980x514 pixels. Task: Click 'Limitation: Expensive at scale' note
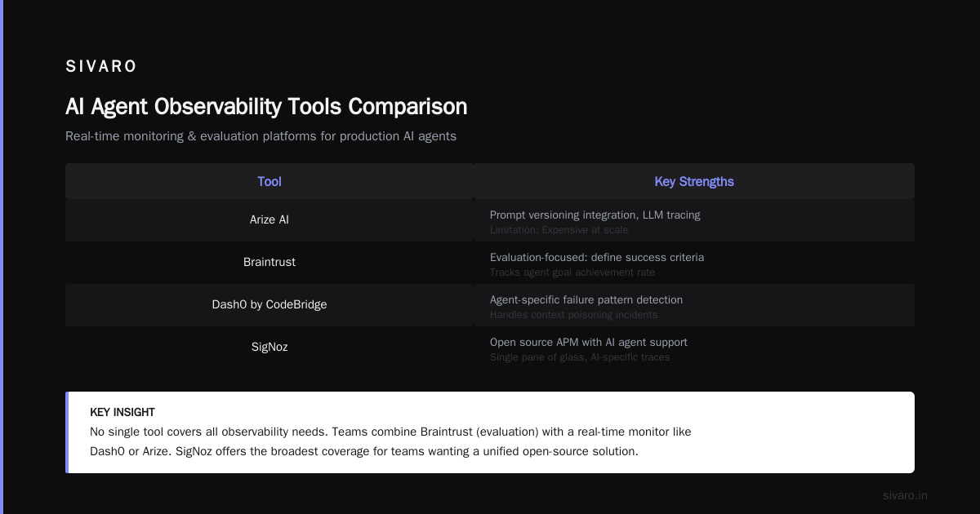point(559,230)
